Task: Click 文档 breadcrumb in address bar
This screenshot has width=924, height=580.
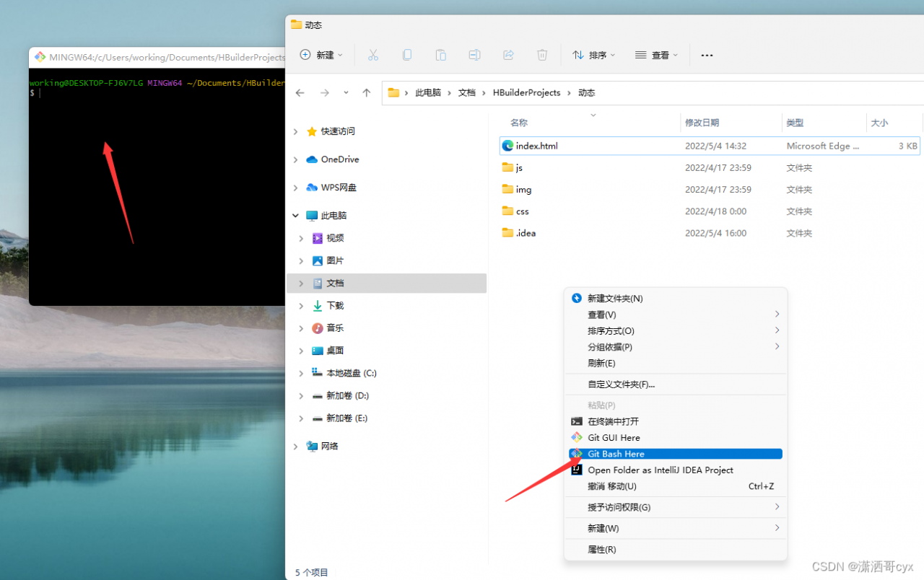Action: point(467,93)
